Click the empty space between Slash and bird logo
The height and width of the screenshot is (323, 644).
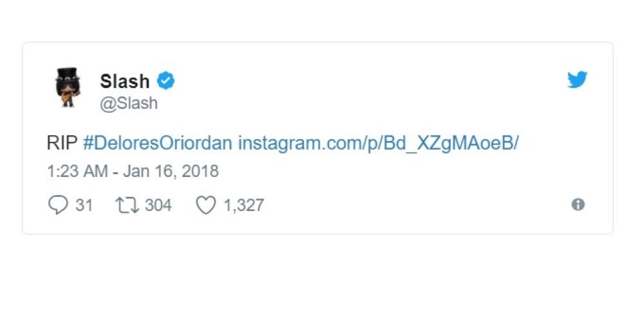pos(367,84)
